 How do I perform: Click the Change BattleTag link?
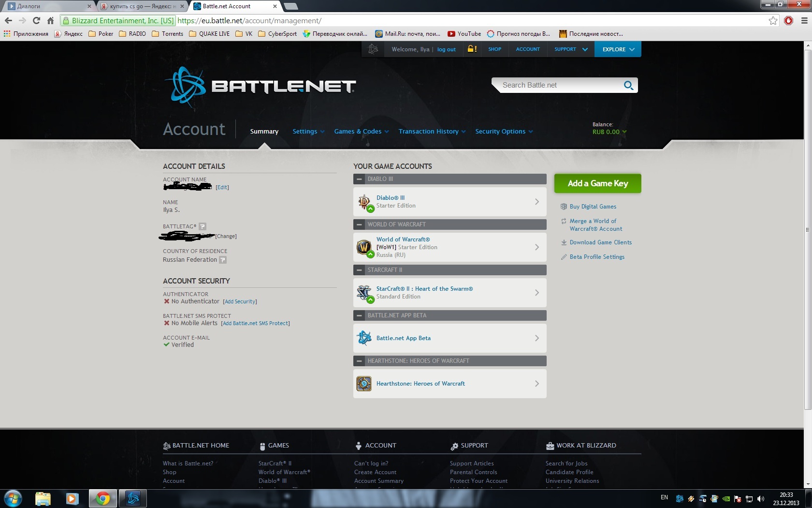[x=226, y=236]
